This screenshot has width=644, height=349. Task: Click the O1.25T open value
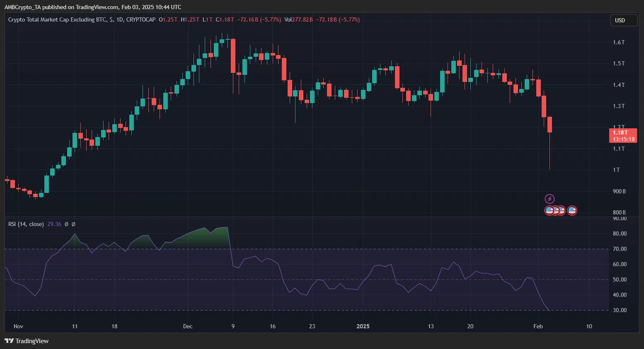168,19
